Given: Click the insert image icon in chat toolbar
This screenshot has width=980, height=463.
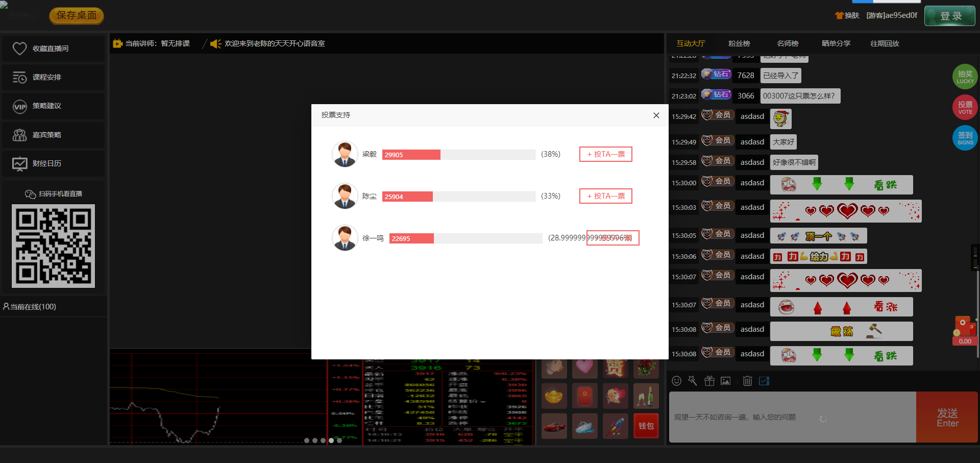Looking at the screenshot, I should click(725, 381).
